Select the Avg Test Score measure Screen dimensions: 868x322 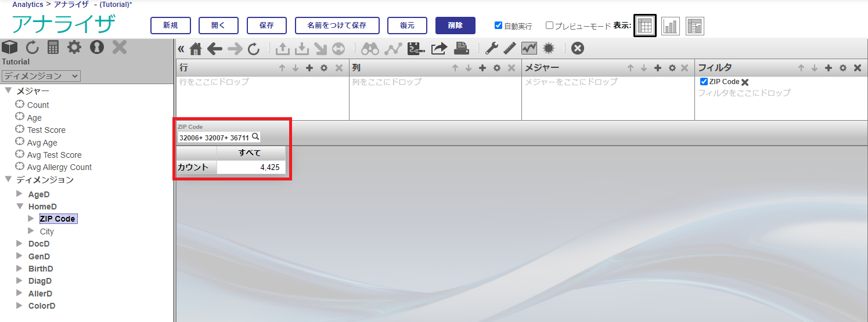[54, 155]
